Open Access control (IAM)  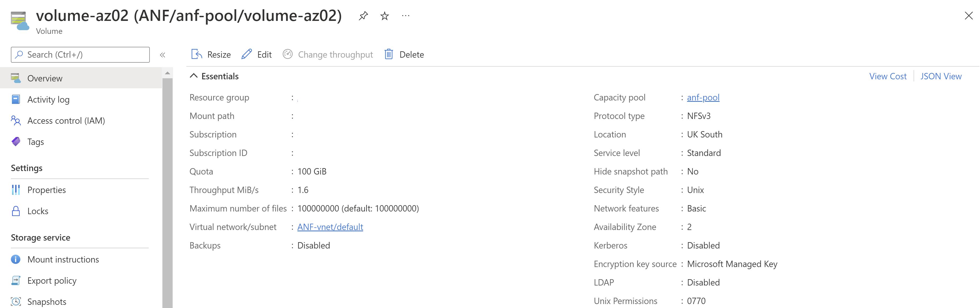click(66, 121)
